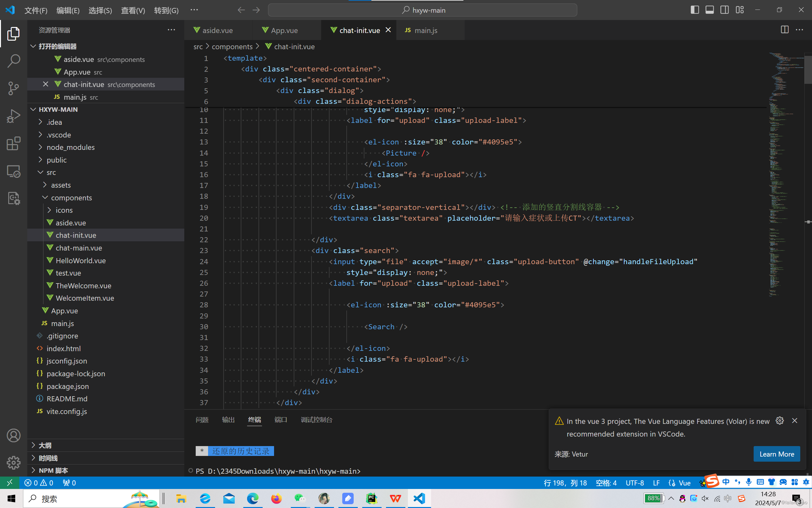Open the WeChat taskbar icon
Screen dimensions: 812x508
pyautogui.click(x=300, y=498)
